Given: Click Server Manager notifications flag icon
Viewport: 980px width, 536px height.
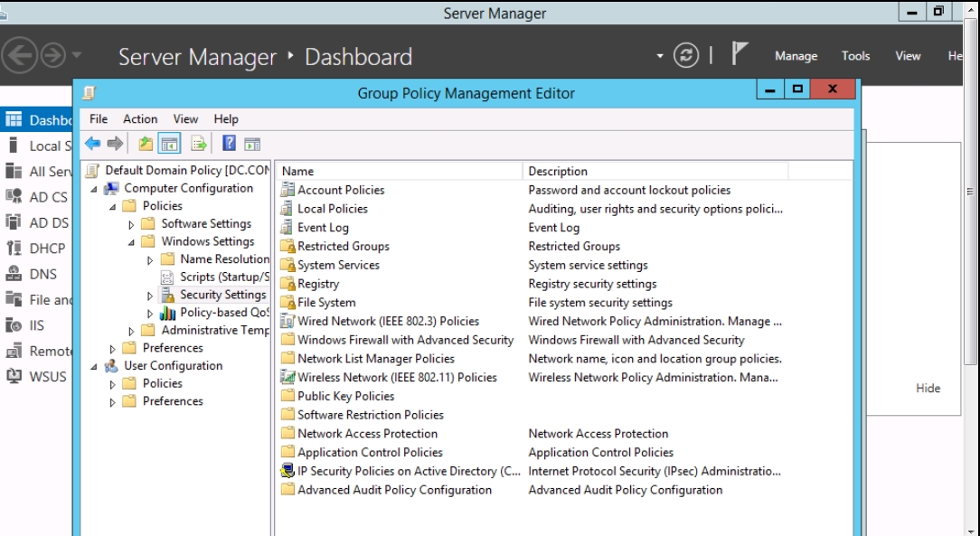Looking at the screenshot, I should click(740, 53).
